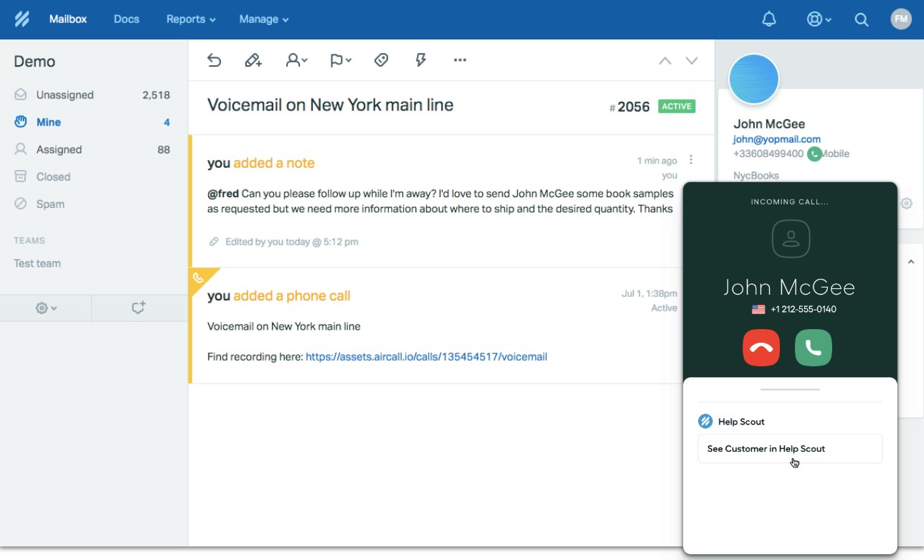The image size is (924, 560).
Task: Answer the incoming call
Action: (x=814, y=348)
